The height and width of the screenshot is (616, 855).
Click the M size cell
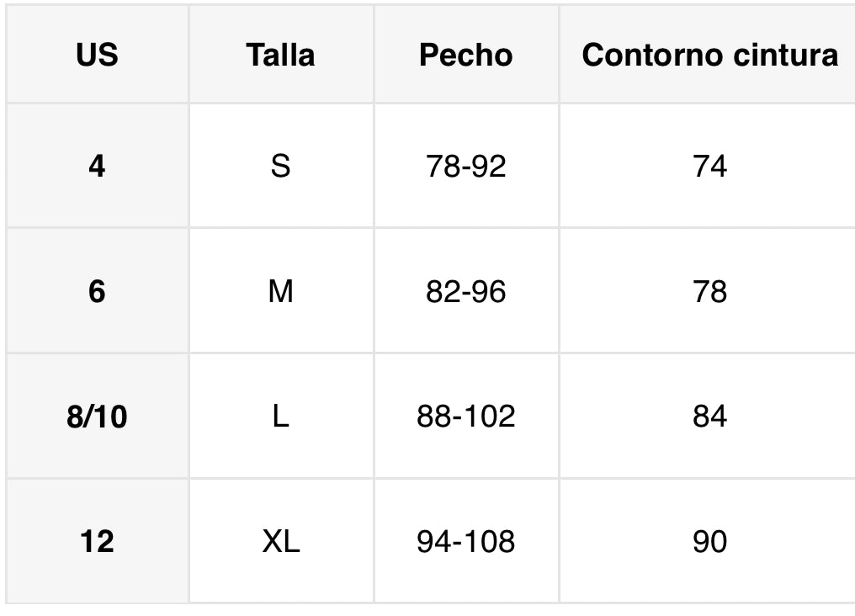pos(280,291)
